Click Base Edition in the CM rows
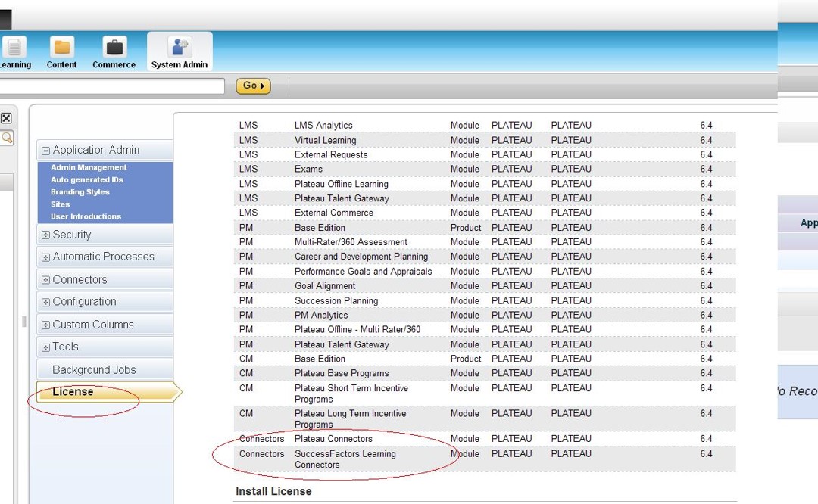The image size is (818, 504). [x=320, y=359]
